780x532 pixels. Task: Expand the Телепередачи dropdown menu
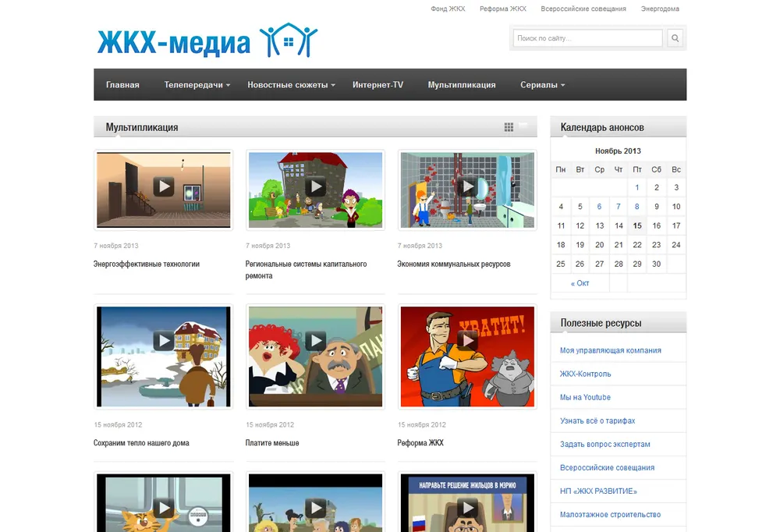tap(197, 84)
